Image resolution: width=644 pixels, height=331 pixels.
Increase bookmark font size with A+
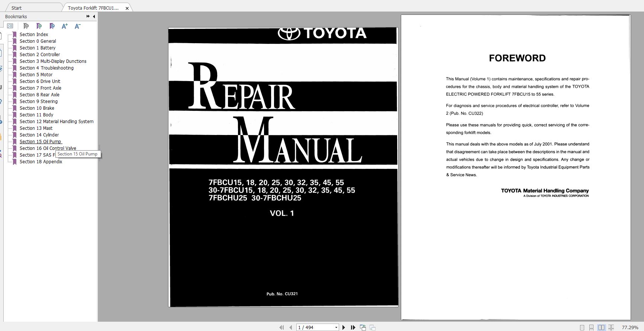point(65,26)
